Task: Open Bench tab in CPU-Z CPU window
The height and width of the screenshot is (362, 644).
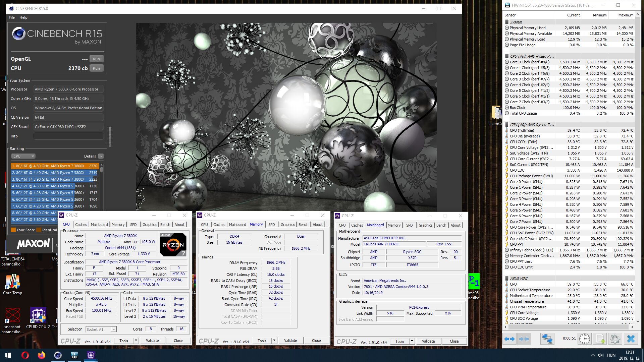Action: [165, 225]
